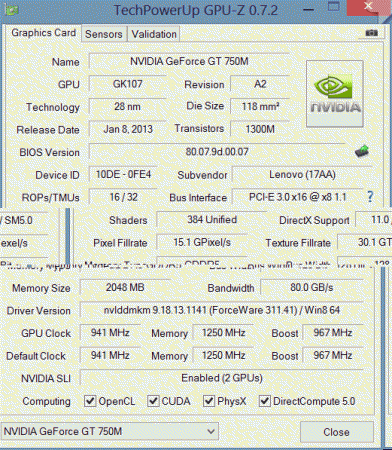Click the Memory Size field 2048 MB
Viewport: 392px width, 450px height.
(125, 287)
